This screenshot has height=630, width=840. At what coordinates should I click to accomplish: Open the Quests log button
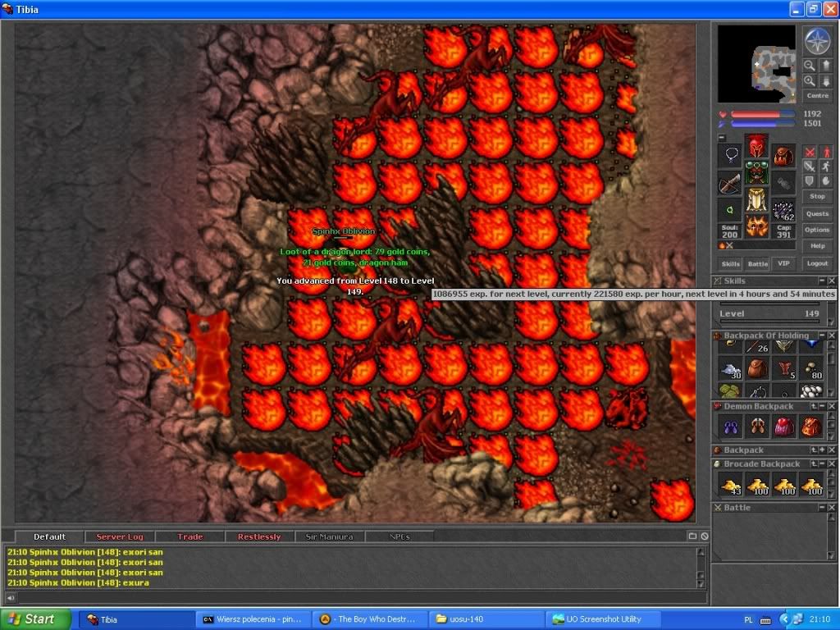pos(818,214)
